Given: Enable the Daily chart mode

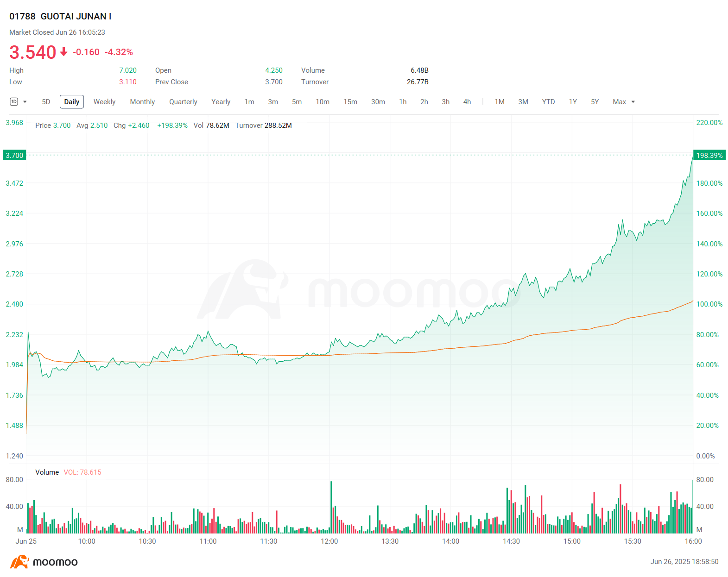Looking at the screenshot, I should (71, 101).
